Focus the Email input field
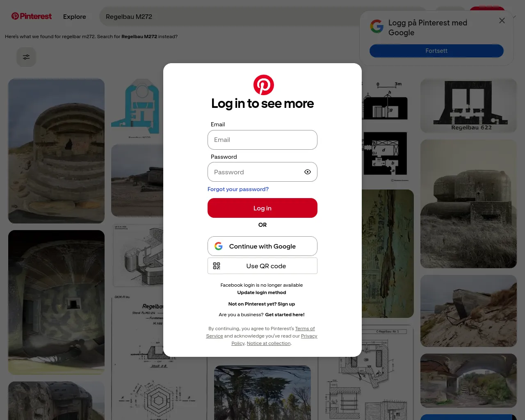 click(262, 140)
